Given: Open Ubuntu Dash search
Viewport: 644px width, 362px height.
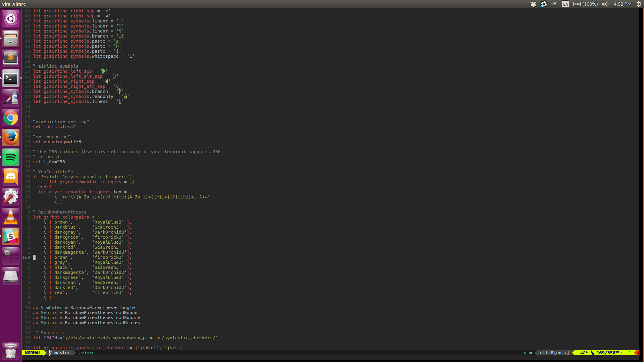Looking at the screenshot, I should [x=11, y=19].
